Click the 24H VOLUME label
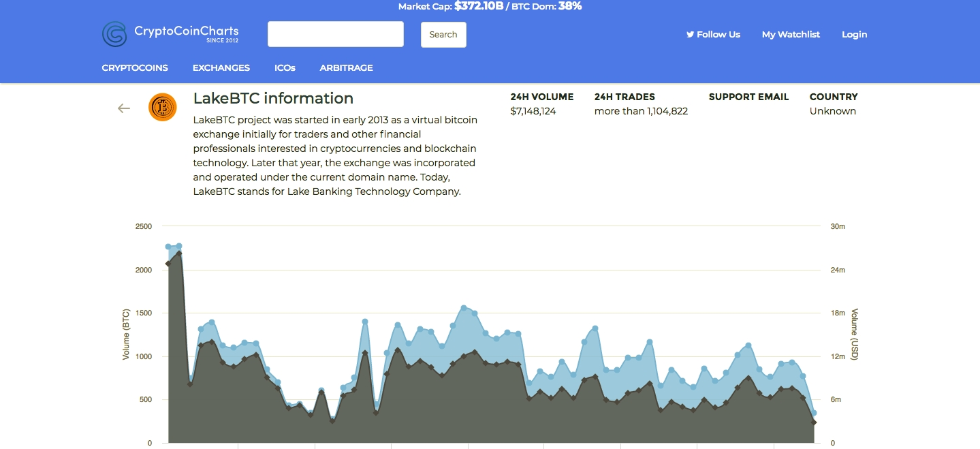 pos(542,97)
